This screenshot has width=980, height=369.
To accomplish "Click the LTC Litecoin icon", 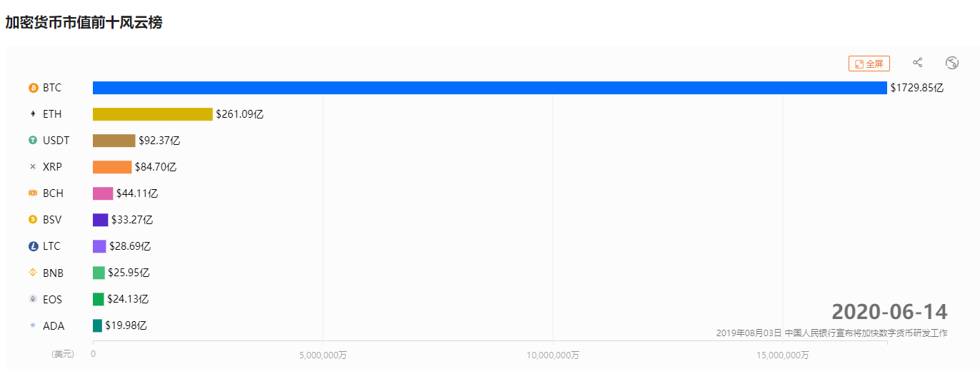I will tap(33, 246).
